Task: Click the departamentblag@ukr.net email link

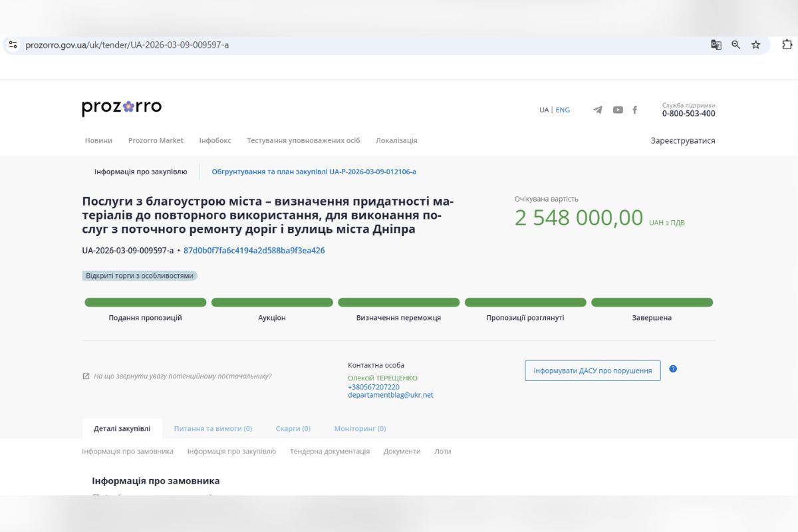Action: (389, 394)
